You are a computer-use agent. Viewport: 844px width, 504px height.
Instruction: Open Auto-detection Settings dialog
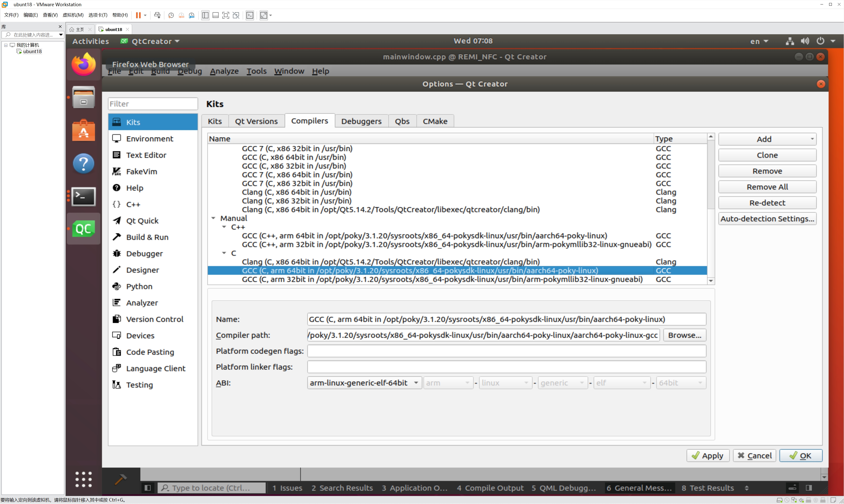click(x=767, y=219)
